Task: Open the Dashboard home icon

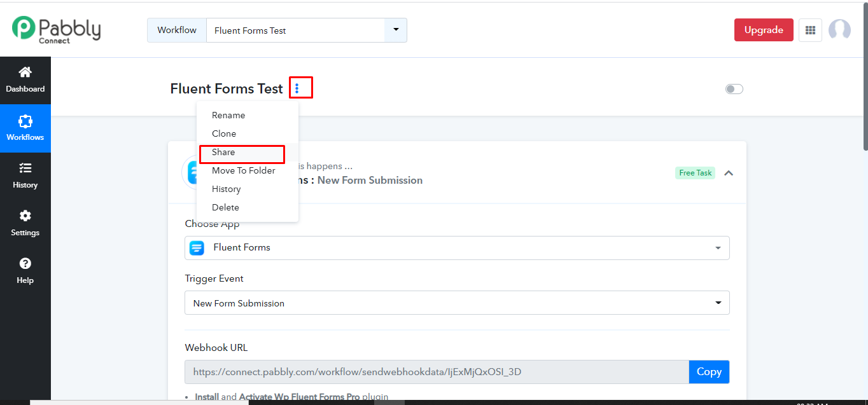Action: [x=25, y=72]
